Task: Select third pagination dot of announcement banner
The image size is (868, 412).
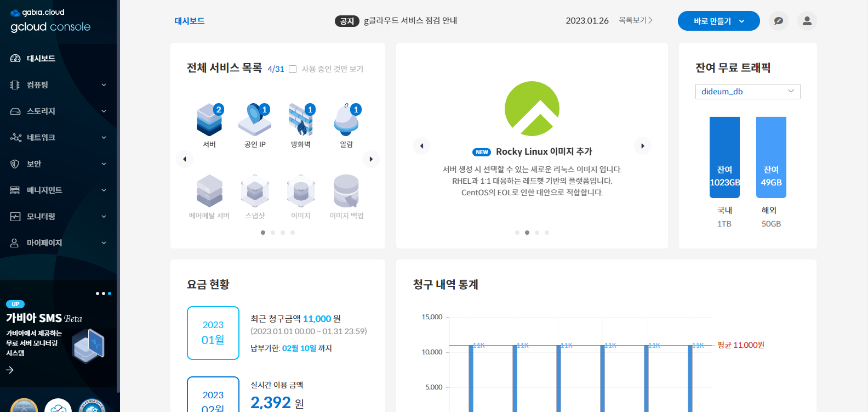Action: tap(537, 233)
